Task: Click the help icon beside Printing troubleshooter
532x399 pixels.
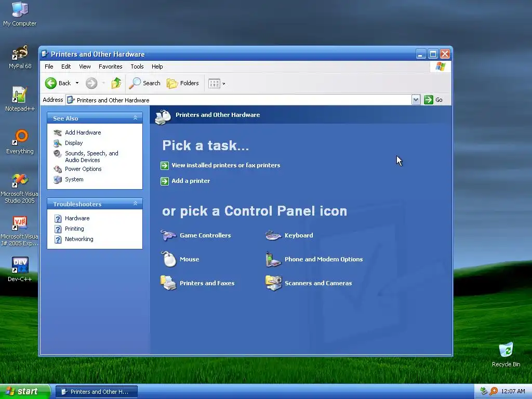Action: click(58, 229)
